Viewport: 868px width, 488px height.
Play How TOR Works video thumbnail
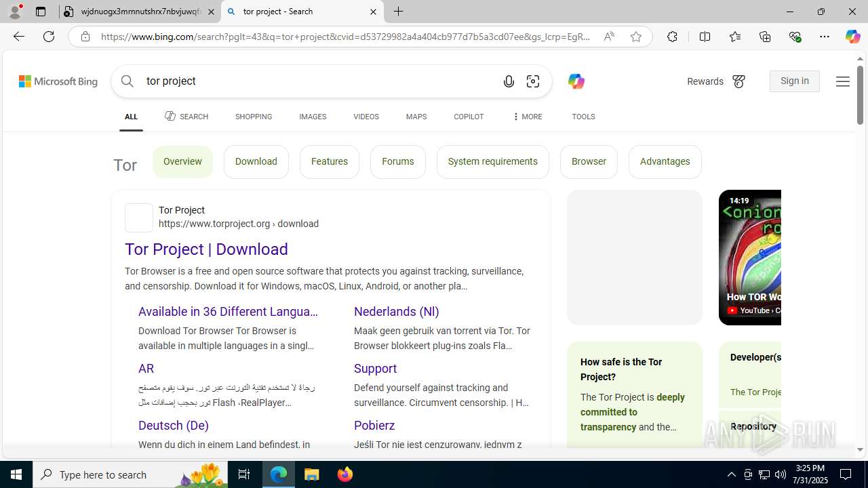(750, 258)
